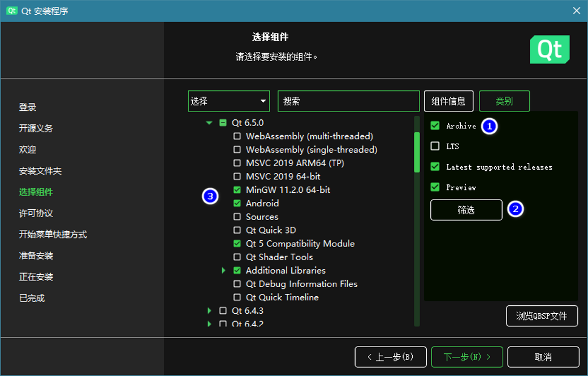
Task: Expand the Additional Libraries node
Action: [223, 270]
